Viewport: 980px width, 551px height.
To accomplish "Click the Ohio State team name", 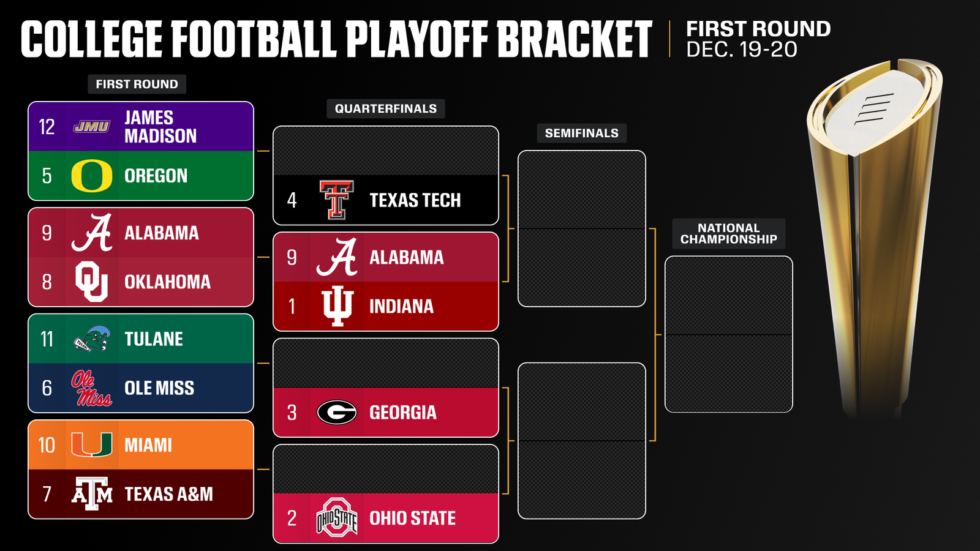I will click(412, 519).
